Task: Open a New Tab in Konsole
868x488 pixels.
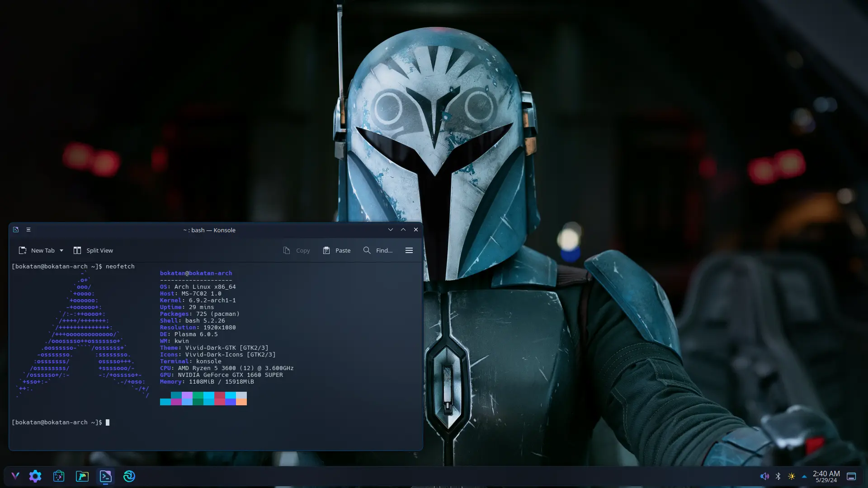Action: [x=37, y=250]
